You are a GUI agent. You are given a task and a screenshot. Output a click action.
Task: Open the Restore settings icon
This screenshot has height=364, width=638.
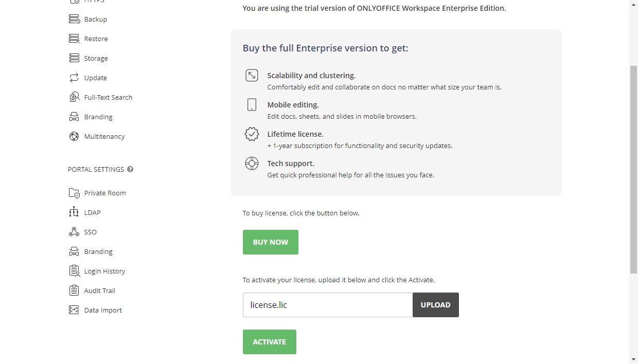tap(74, 38)
